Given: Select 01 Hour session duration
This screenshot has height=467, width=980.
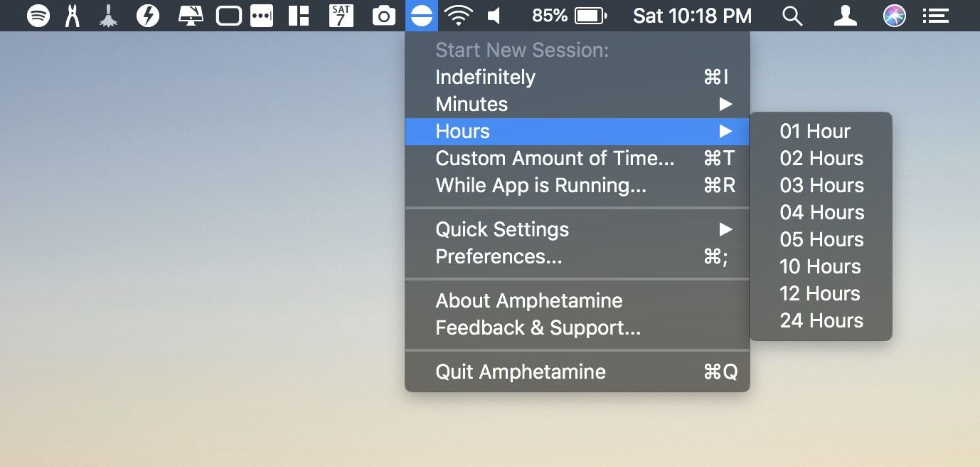Looking at the screenshot, I should coord(815,131).
